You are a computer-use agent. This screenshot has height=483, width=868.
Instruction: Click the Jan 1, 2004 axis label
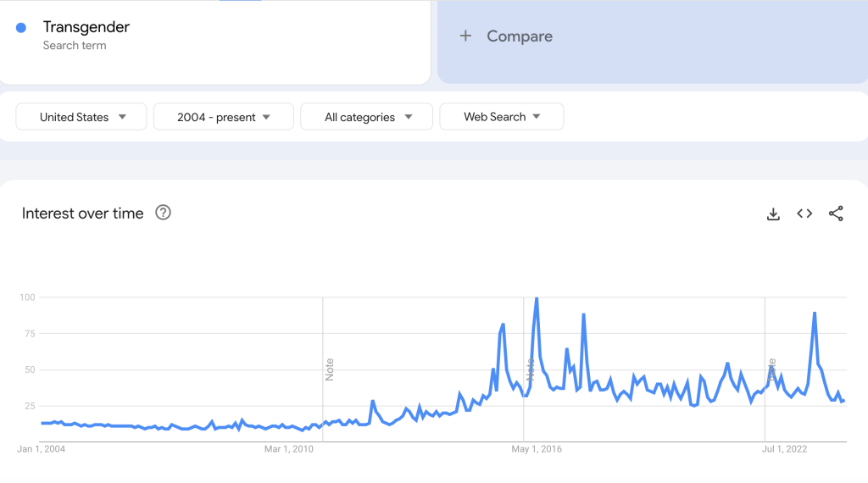tap(41, 449)
